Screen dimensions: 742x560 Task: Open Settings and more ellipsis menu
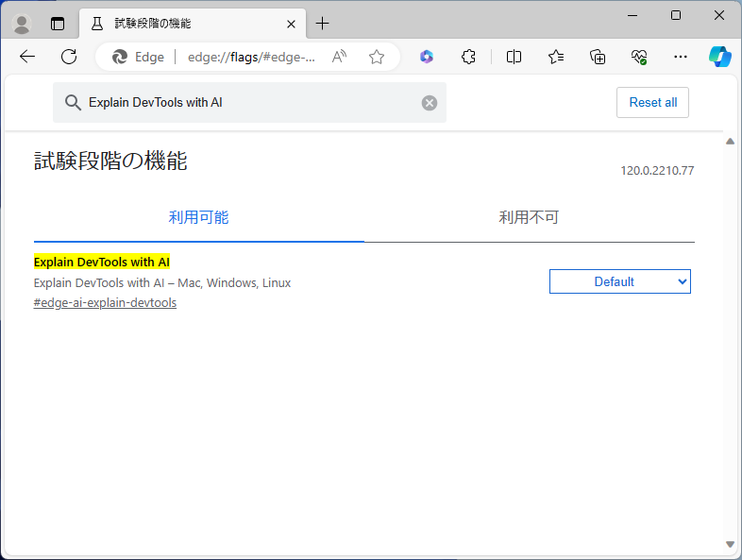681,57
